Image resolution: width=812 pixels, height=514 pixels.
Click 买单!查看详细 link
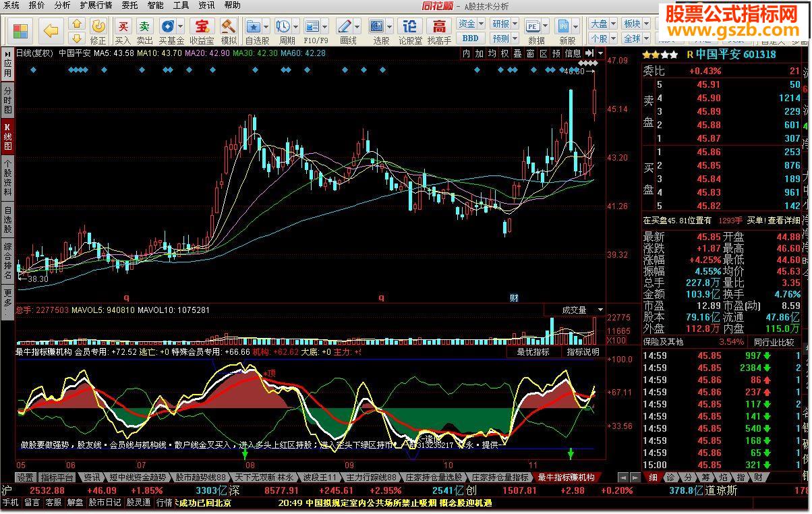[774, 221]
